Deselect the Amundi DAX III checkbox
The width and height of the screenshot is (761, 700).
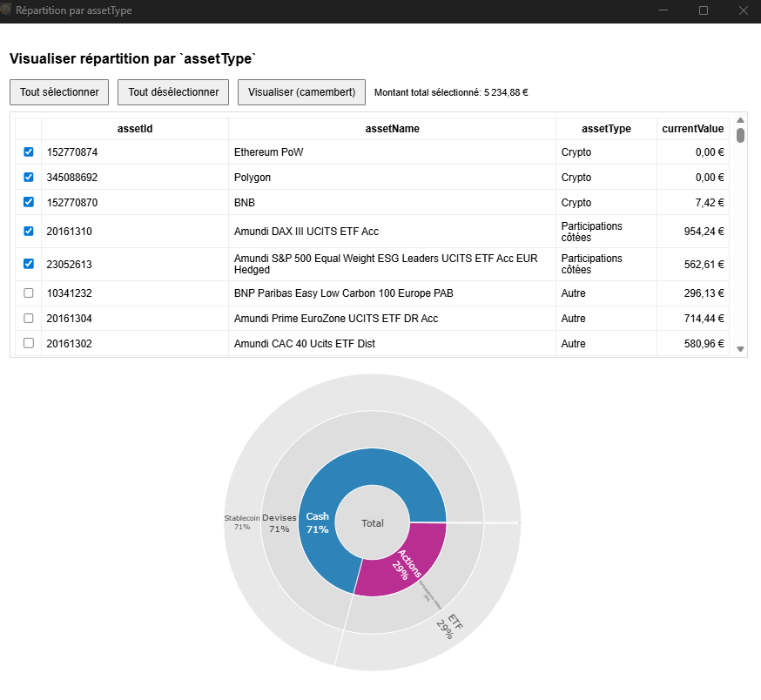click(x=29, y=232)
